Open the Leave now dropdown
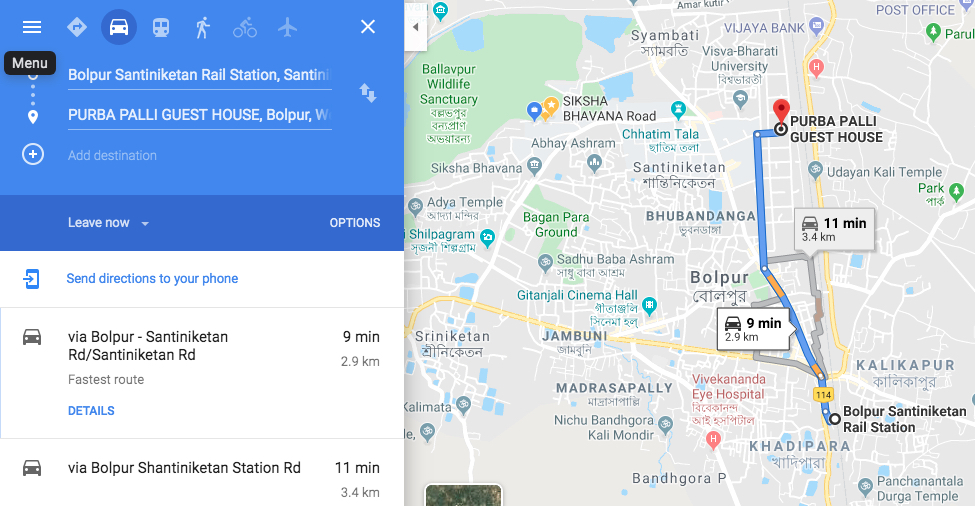The width and height of the screenshot is (975, 506). point(109,223)
